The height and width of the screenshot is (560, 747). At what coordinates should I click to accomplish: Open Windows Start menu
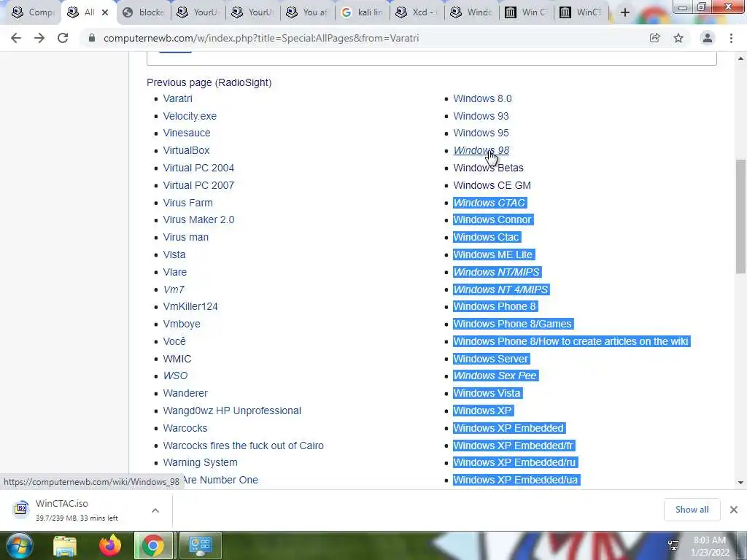click(19, 545)
